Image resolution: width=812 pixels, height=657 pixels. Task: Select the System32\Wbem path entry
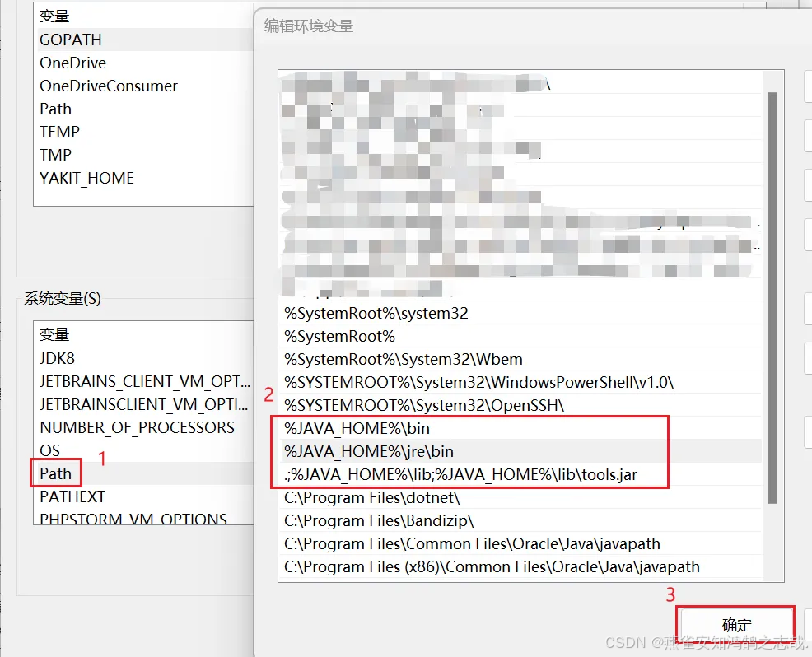[403, 359]
